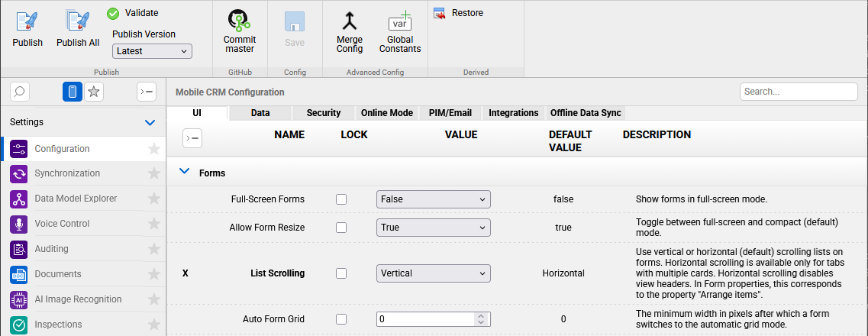Toggle the List Scrolling lock checkbox
The image size is (868, 336).
[x=341, y=273]
